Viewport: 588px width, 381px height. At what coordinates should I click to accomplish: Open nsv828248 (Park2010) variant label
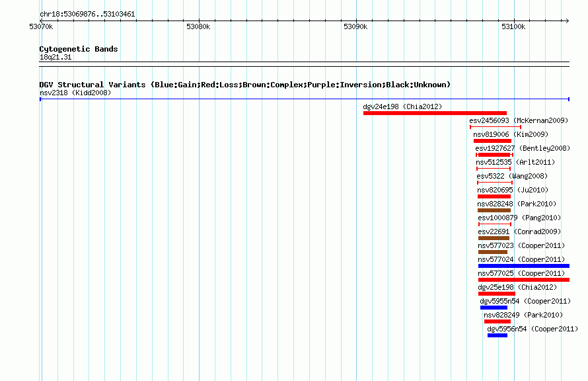[x=517, y=204]
